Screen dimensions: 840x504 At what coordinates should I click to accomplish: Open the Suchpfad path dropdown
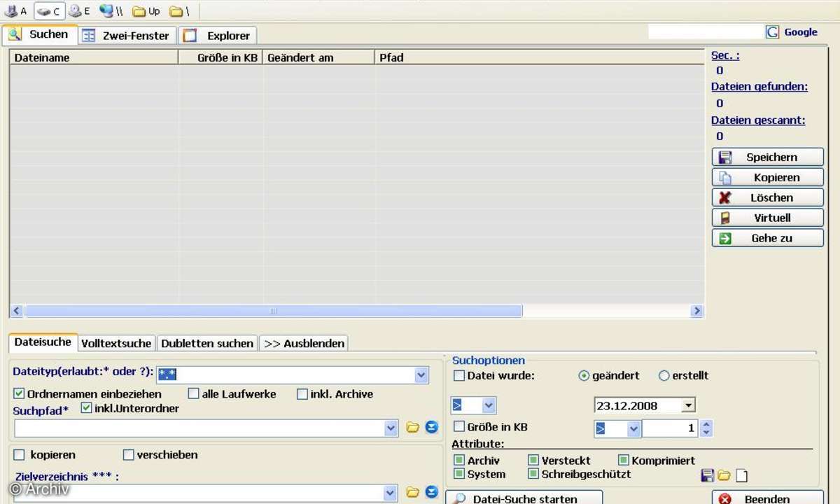tap(391, 428)
